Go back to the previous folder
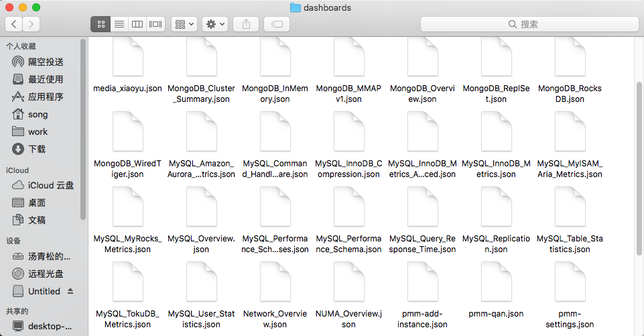Screen dimensions: 644x336 13,24
